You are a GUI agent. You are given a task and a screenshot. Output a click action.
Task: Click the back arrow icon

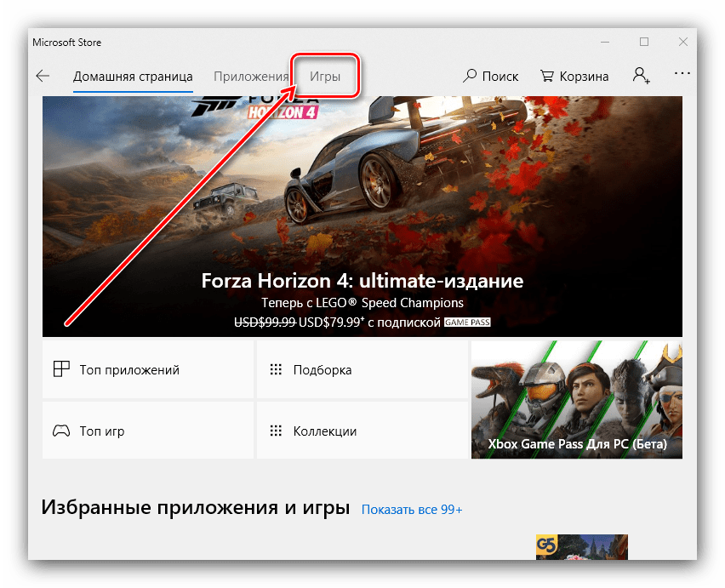tap(43, 76)
